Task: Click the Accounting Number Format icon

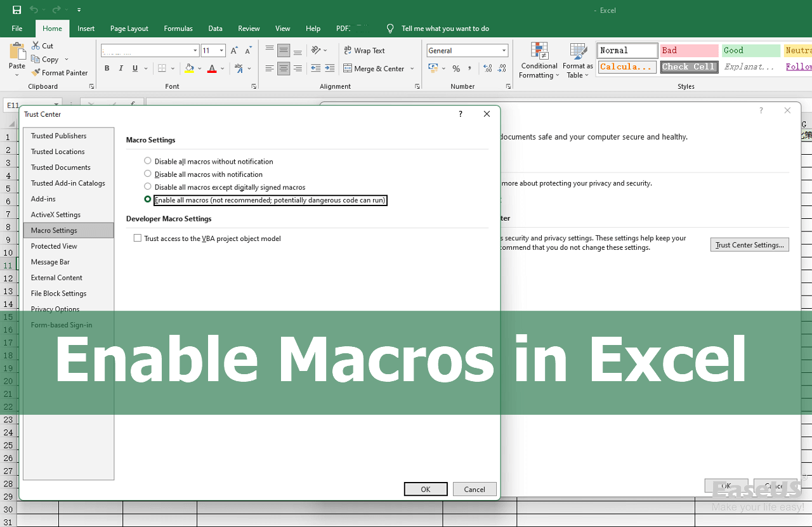Action: click(433, 68)
